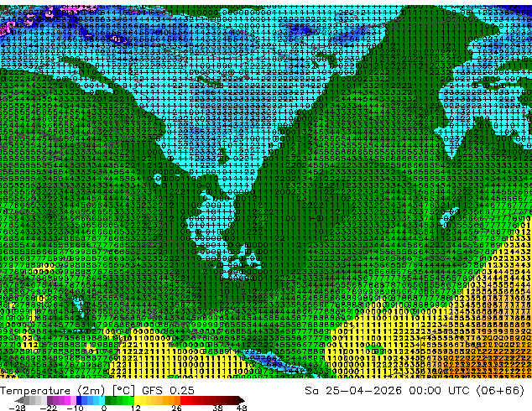Click the date 'Sa 25-04-2026'
Viewport: 532px width, 411px height.
[353, 391]
